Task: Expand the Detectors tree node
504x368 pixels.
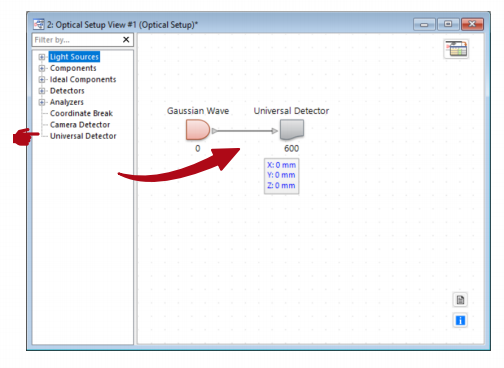Action: pyautogui.click(x=42, y=91)
